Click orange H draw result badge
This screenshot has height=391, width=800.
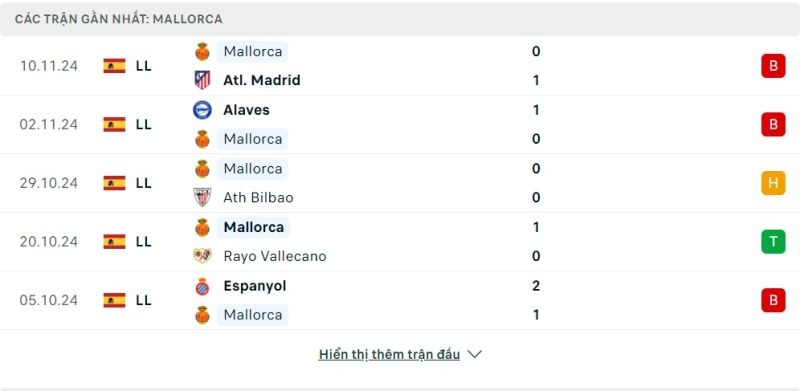point(773,183)
